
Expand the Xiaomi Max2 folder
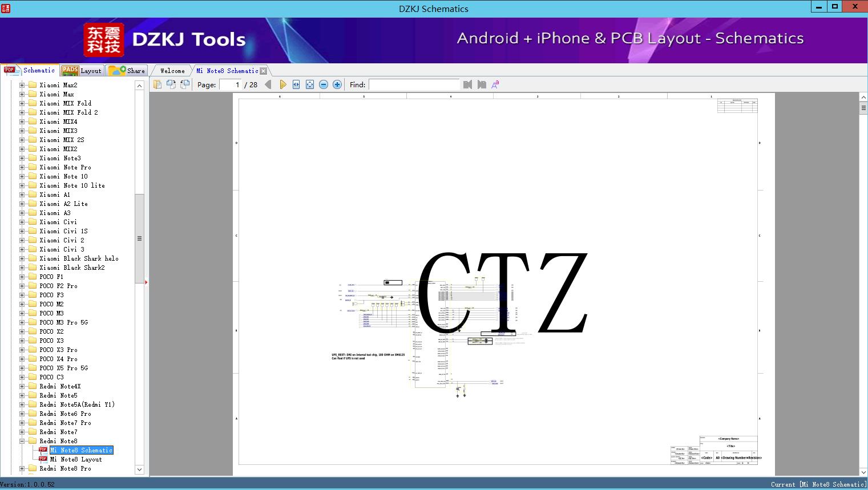(x=22, y=85)
